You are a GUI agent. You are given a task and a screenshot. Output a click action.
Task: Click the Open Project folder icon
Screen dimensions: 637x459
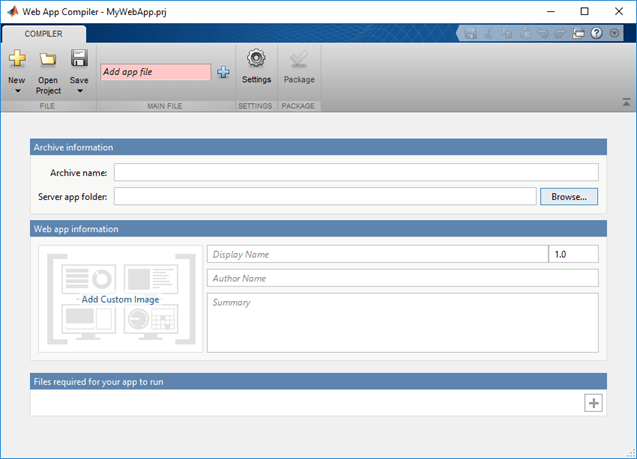48,59
